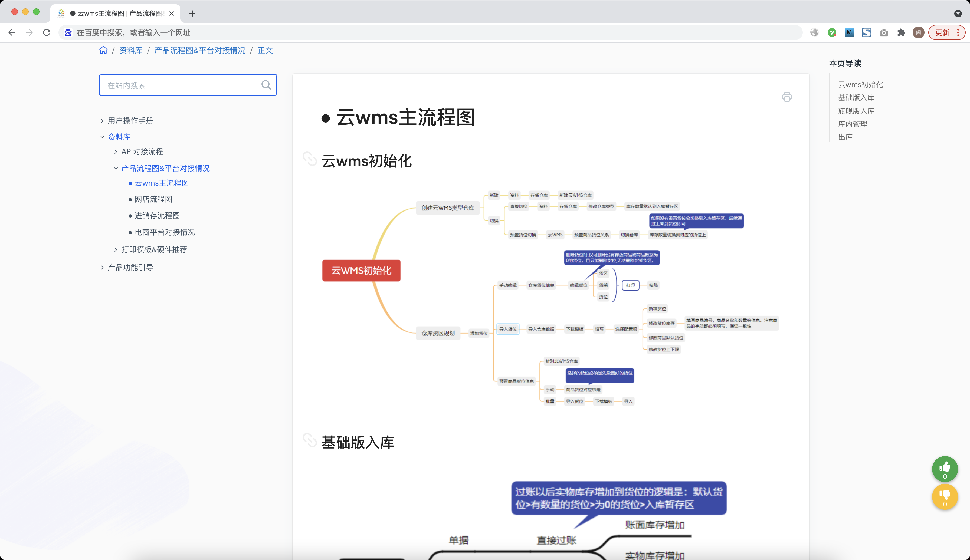The image size is (970, 560).
Task: Click the blue M extension icon
Action: 849,33
